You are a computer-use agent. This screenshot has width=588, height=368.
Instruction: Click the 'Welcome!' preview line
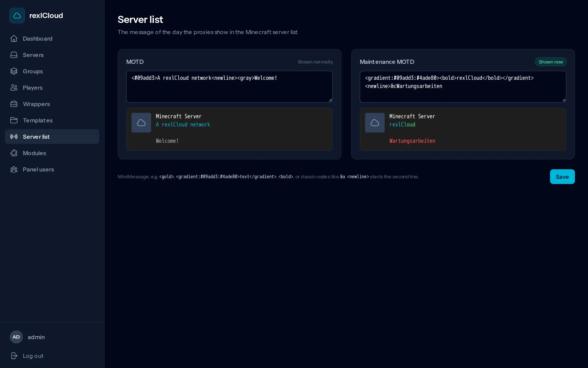pos(167,141)
